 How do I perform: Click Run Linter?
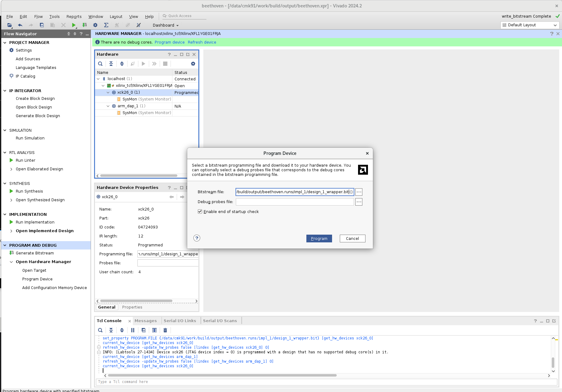click(25, 160)
